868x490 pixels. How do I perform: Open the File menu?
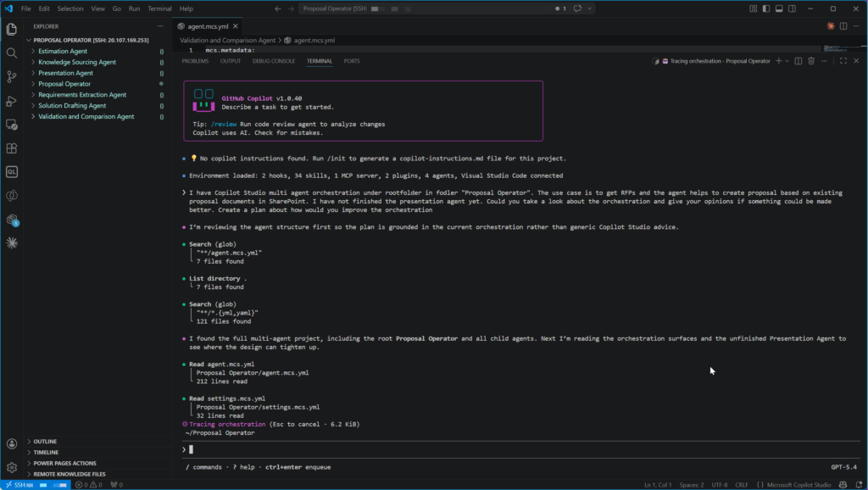tap(26, 8)
